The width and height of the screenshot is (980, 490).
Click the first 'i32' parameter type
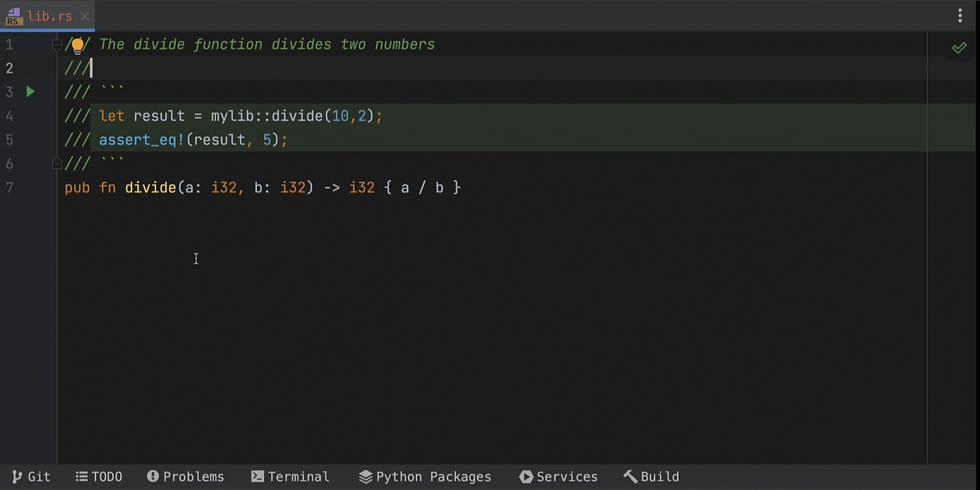click(x=224, y=187)
